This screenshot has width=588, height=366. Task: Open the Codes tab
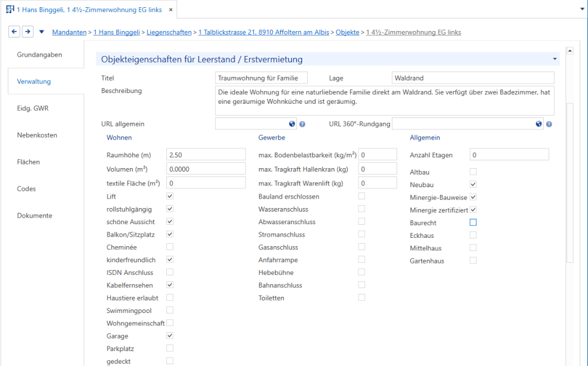click(x=26, y=188)
